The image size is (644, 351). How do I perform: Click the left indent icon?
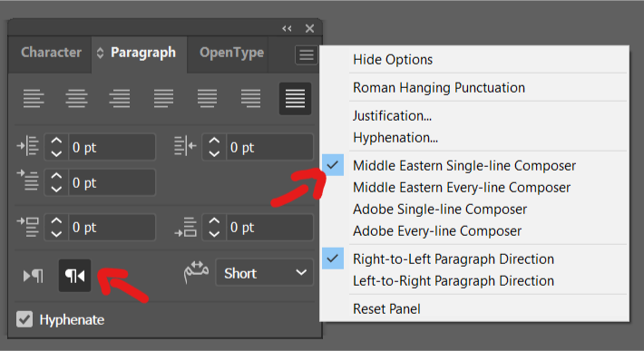27,146
